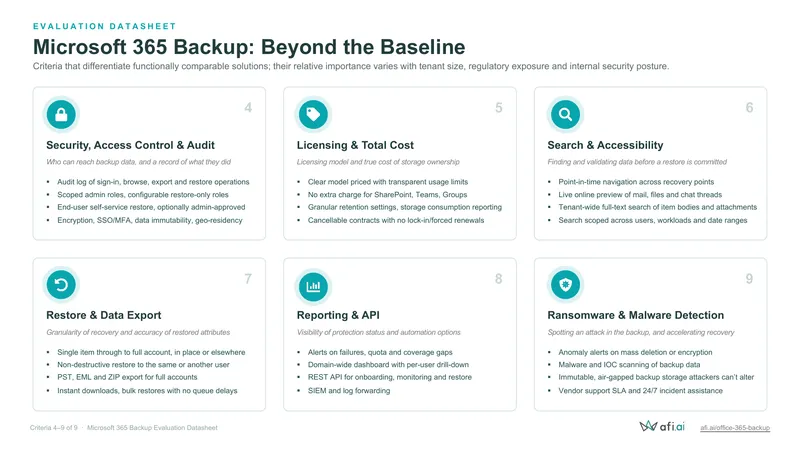Viewport: 800px width, 450px height.
Task: Click 'Alerts on failures, quota and coverage gaps'
Action: (380, 352)
